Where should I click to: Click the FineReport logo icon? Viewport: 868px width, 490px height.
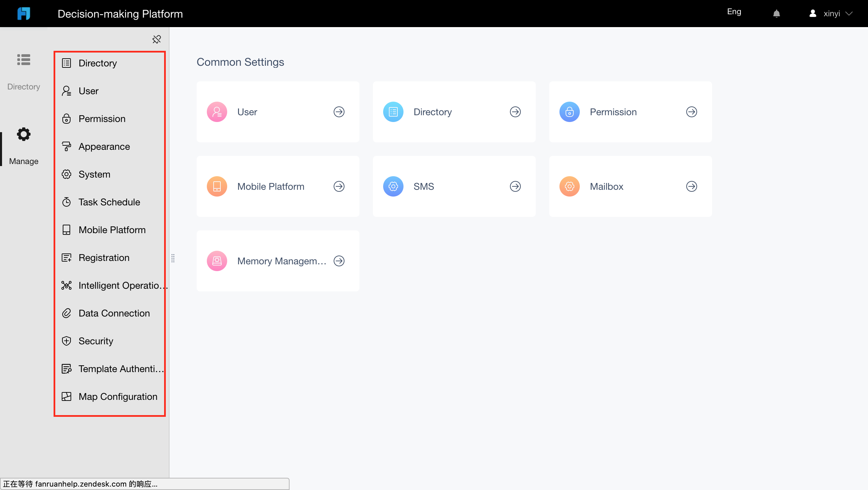coord(24,14)
